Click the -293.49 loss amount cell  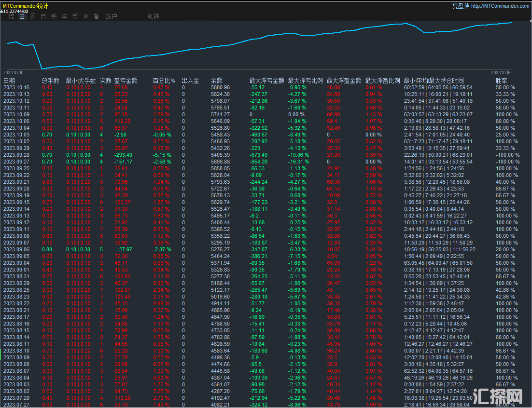click(124, 155)
